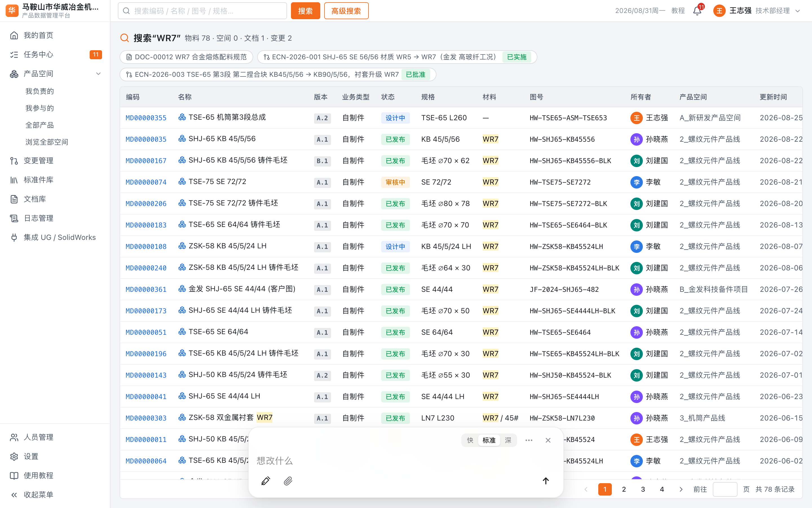
Task: Click the 前往 page number input
Action: pyautogui.click(x=725, y=489)
